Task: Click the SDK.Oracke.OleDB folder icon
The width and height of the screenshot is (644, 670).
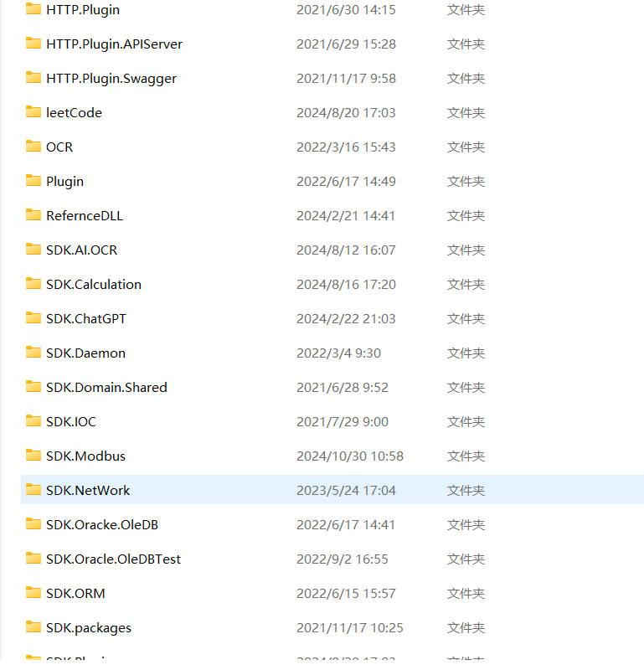Action: pyautogui.click(x=33, y=524)
